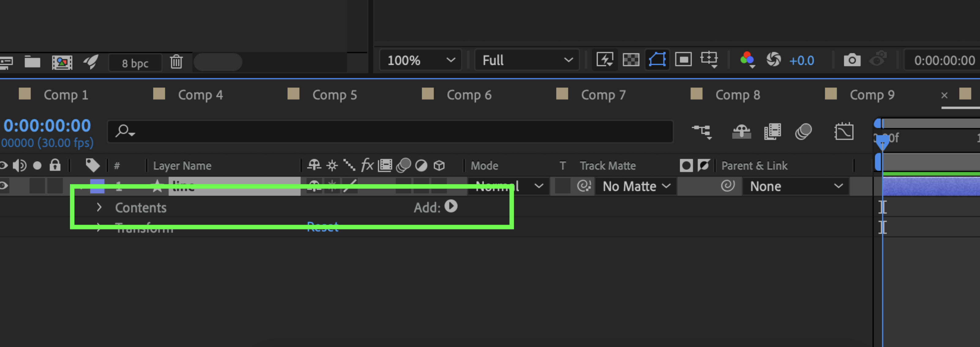The width and height of the screenshot is (980, 347).
Task: Toggle mask and shape path visibility
Action: 657,60
